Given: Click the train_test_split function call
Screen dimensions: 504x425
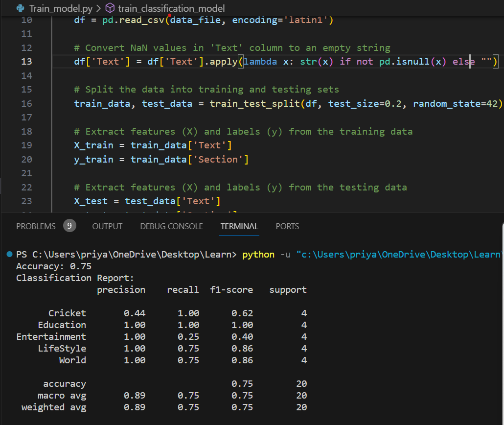Looking at the screenshot, I should pyautogui.click(x=254, y=104).
